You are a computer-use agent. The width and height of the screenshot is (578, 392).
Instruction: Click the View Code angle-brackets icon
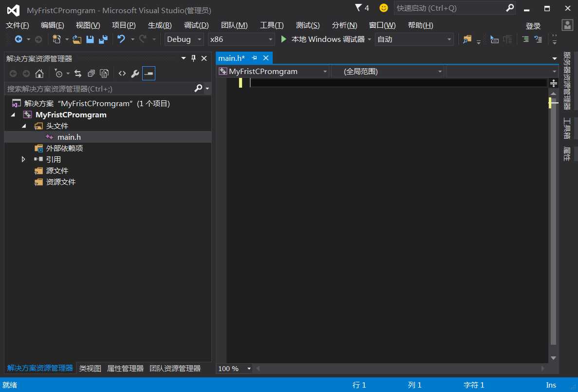coord(122,74)
